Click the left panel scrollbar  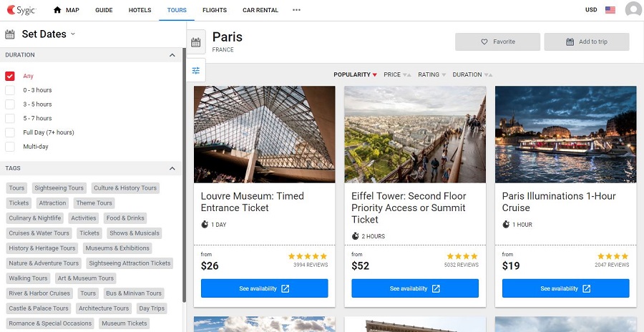185,175
